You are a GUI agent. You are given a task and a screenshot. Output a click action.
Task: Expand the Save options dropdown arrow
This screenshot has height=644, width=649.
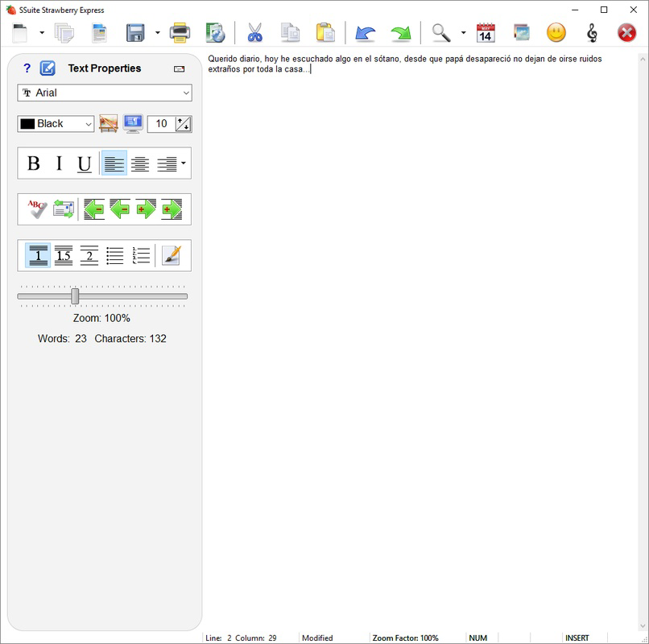(158, 33)
